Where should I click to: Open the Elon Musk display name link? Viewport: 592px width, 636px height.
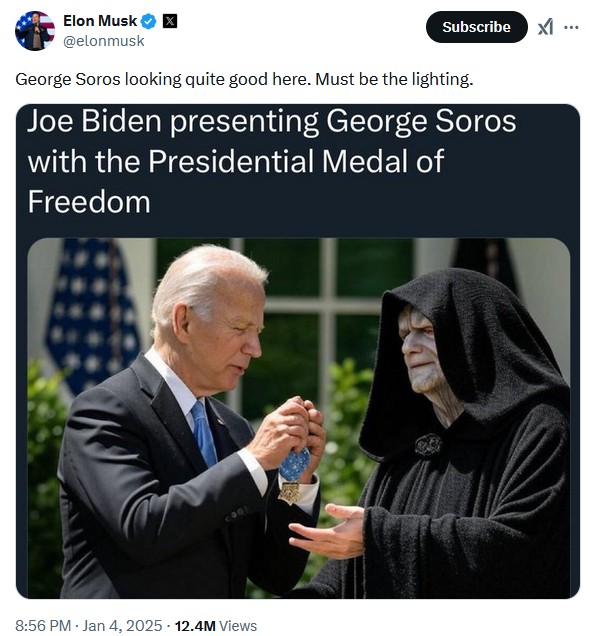(100, 21)
